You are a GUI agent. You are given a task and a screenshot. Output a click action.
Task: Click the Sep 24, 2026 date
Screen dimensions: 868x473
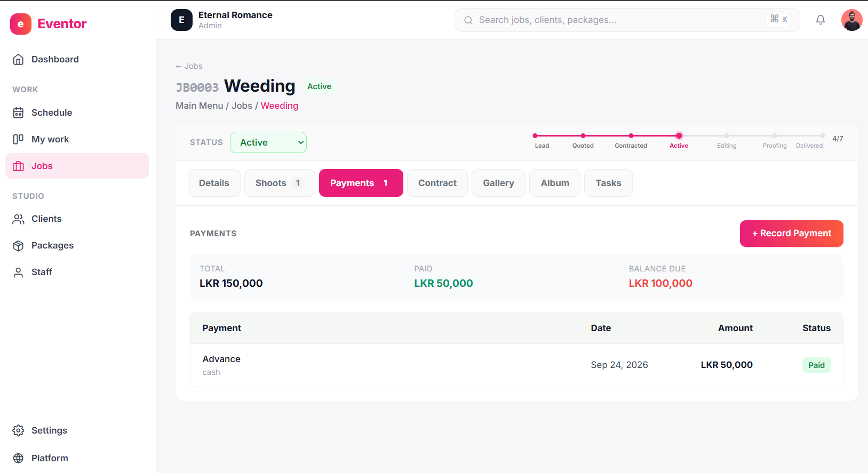[x=619, y=365]
